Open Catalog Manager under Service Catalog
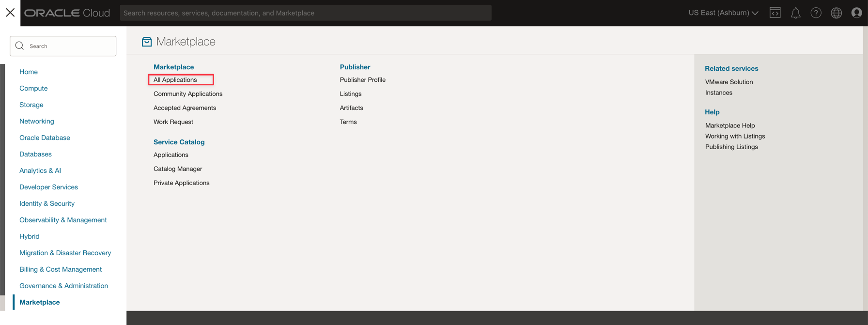The image size is (868, 325). click(x=178, y=169)
